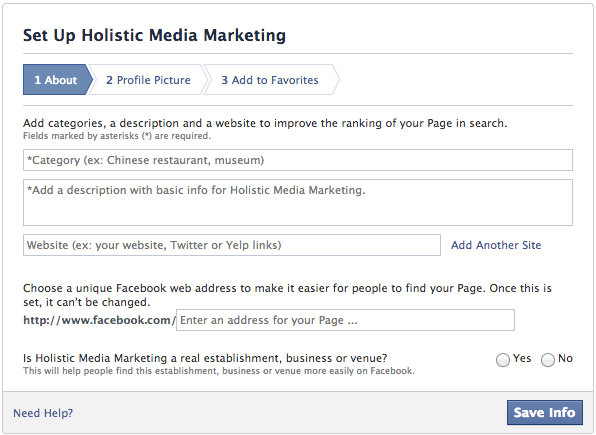Open the 3 Add to Favorites step
The height and width of the screenshot is (435, 596).
(271, 80)
